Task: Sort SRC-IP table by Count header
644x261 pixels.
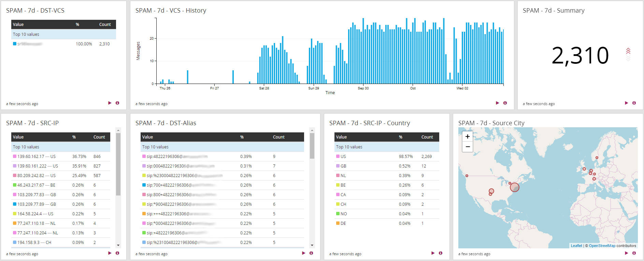Action: pyautogui.click(x=99, y=137)
